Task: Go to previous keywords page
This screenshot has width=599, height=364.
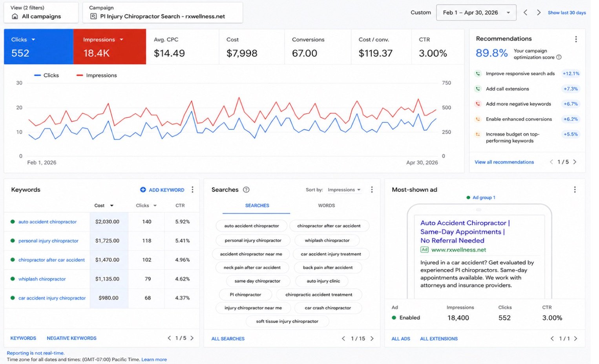Action: tap(169, 338)
